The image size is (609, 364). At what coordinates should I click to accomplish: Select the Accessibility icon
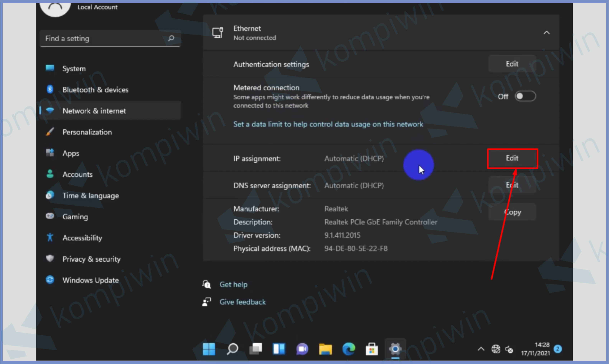[50, 237]
